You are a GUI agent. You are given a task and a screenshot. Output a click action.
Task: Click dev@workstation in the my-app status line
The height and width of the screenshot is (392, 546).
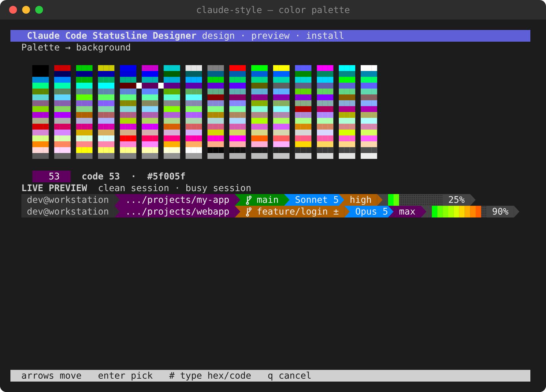(68, 200)
